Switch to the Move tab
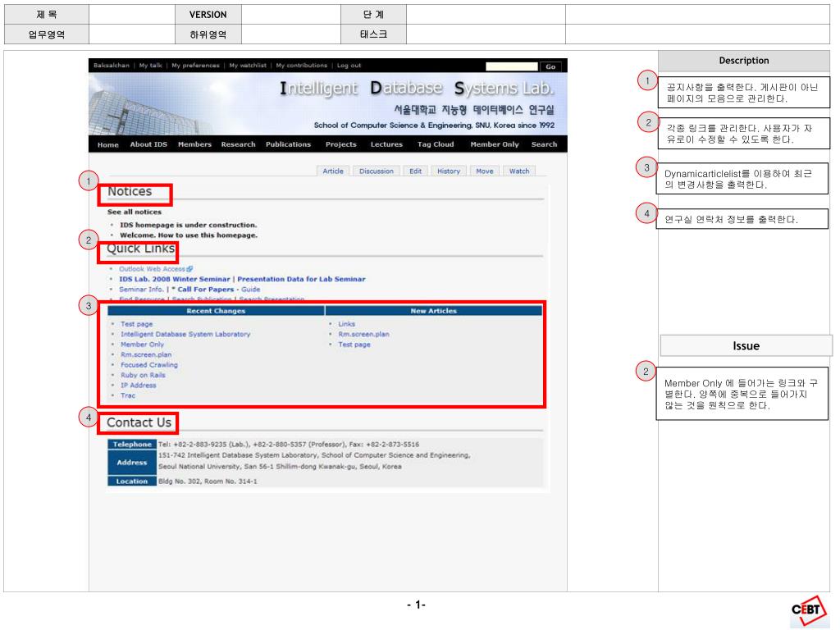840x630 pixels. [x=484, y=171]
